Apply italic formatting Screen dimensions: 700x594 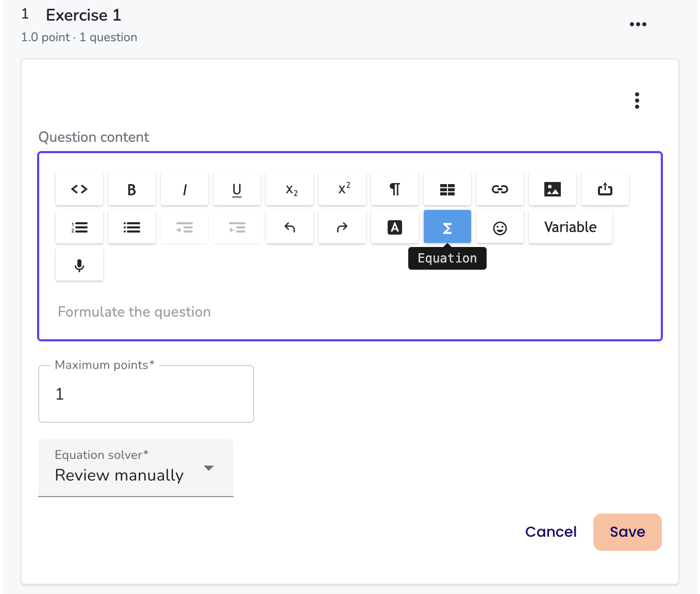tap(185, 189)
